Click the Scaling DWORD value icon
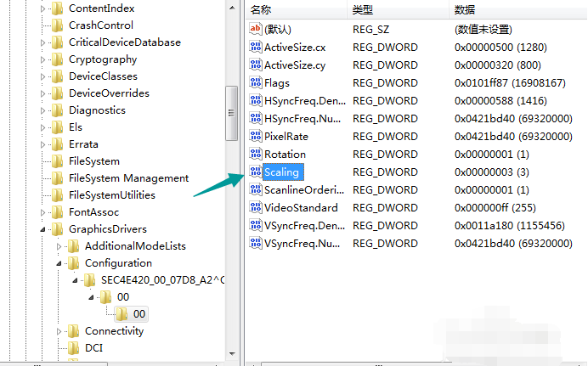 [255, 172]
